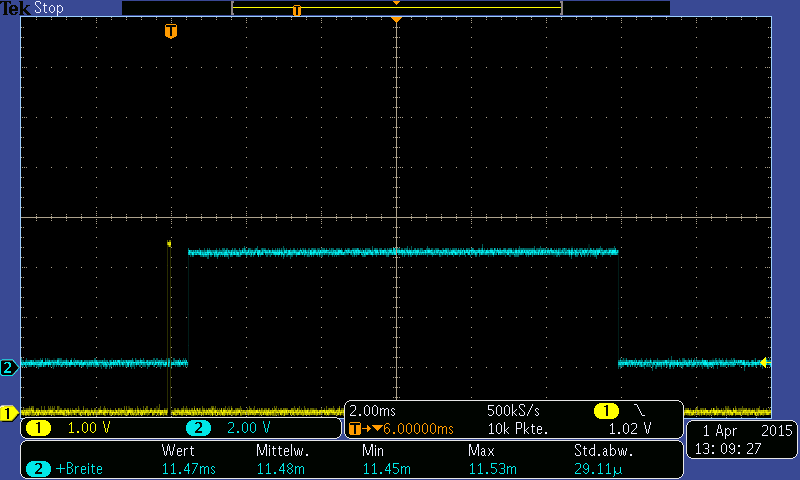The height and width of the screenshot is (480, 800).
Task: Click the Mittelw. value 11.48m
Action: tap(281, 469)
